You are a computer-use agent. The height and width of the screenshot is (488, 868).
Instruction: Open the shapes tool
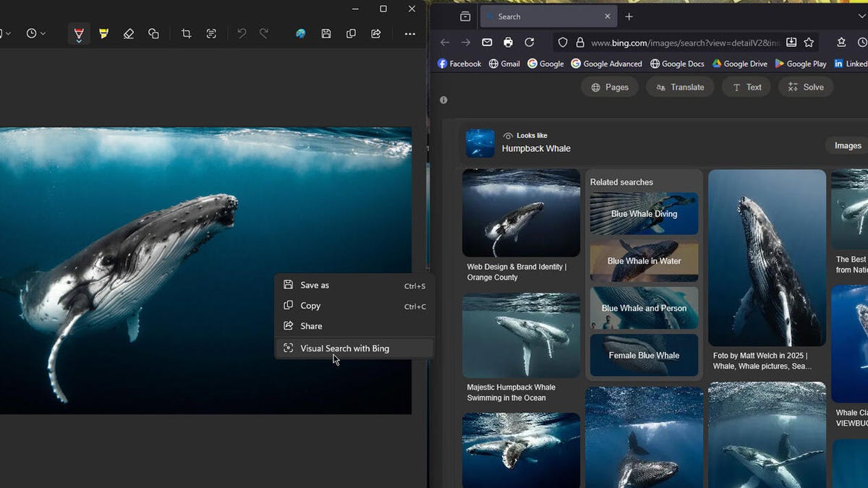tap(153, 34)
